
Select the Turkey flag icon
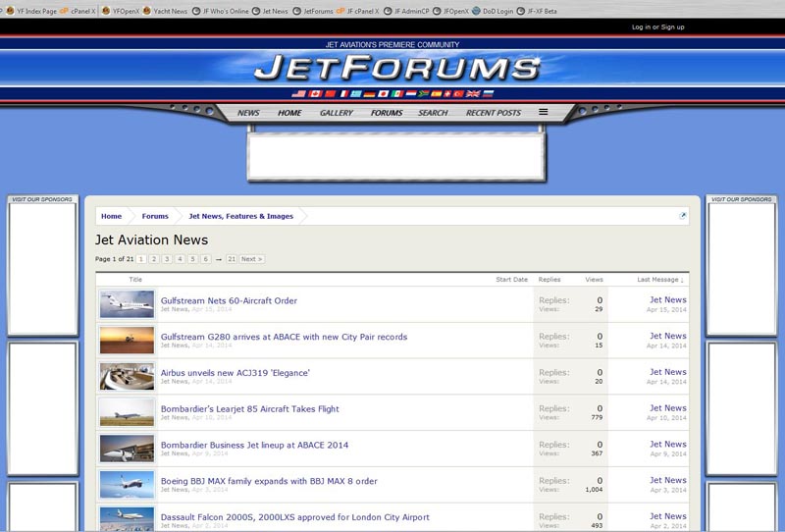point(458,93)
